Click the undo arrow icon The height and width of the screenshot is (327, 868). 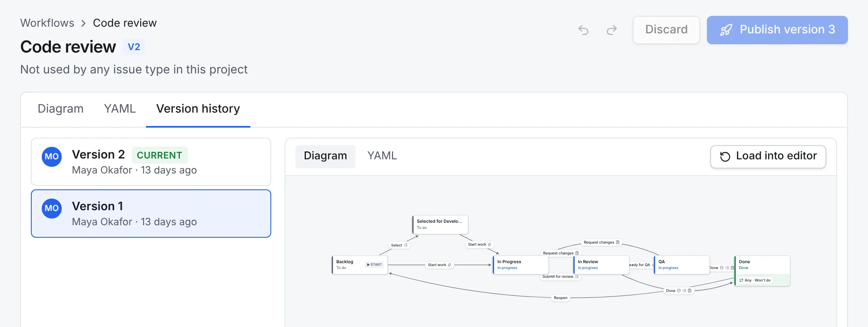[x=583, y=30]
